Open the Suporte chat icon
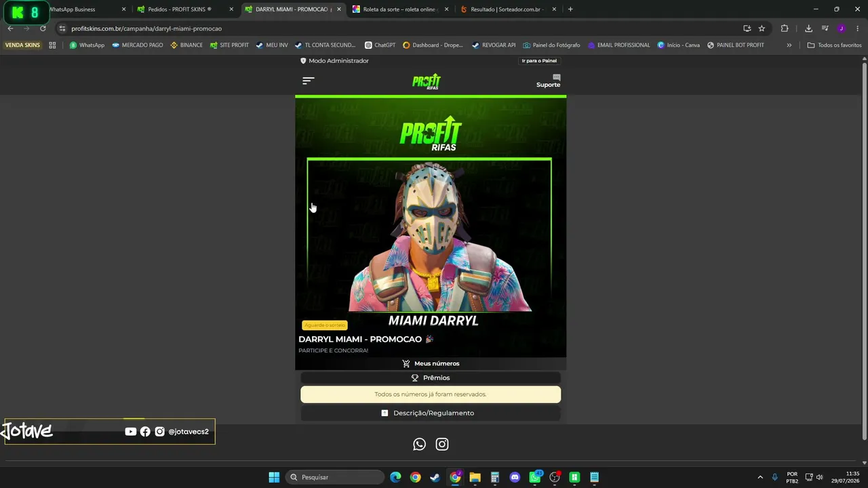Image resolution: width=868 pixels, height=488 pixels. click(556, 77)
